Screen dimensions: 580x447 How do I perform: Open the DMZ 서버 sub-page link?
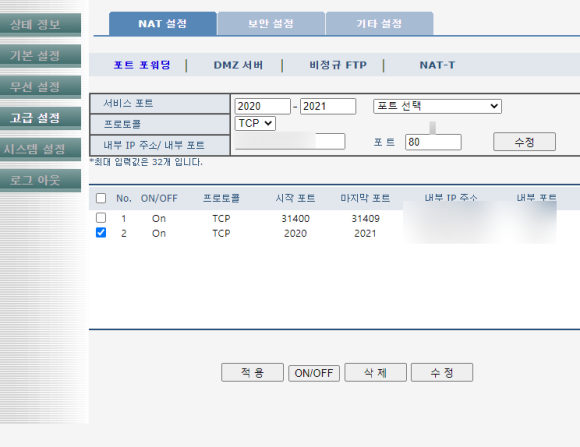tap(238, 65)
